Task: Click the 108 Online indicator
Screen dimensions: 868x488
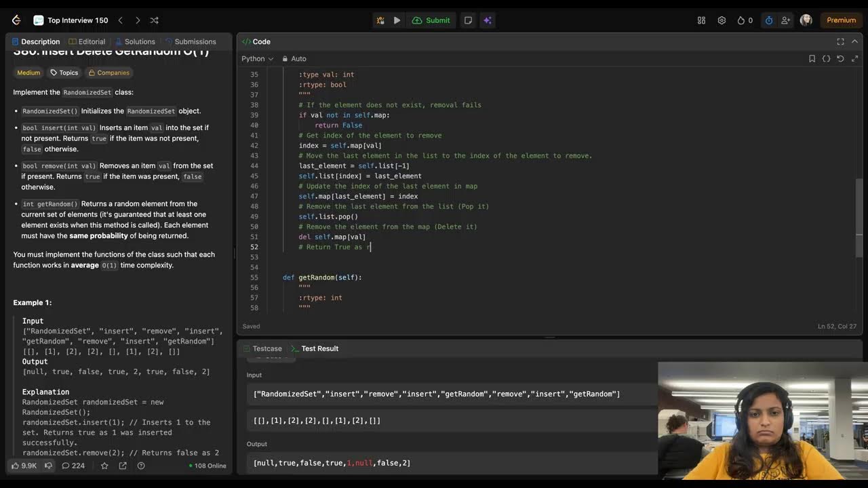Action: tap(208, 466)
